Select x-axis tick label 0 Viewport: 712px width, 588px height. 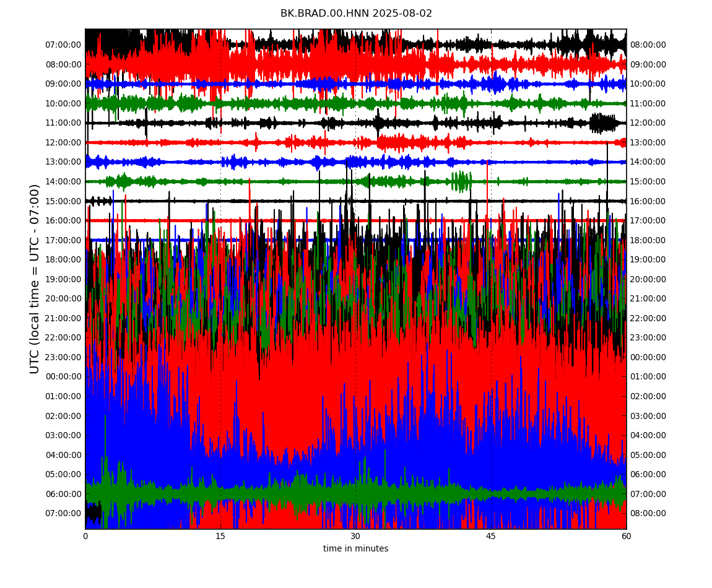tap(85, 536)
